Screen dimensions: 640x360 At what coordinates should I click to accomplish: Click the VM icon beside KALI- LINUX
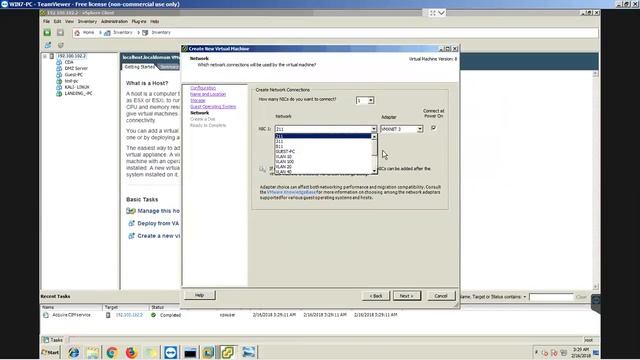point(59,87)
